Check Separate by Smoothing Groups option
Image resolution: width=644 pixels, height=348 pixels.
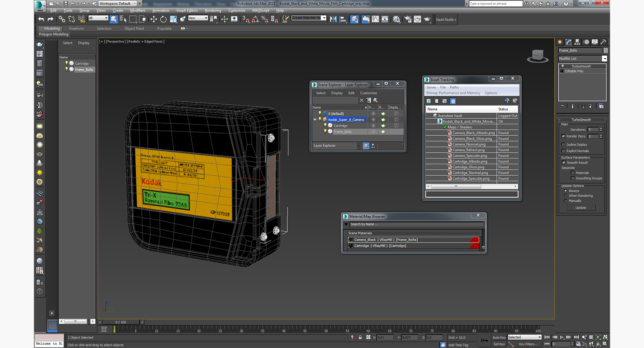pyautogui.click(x=573, y=178)
